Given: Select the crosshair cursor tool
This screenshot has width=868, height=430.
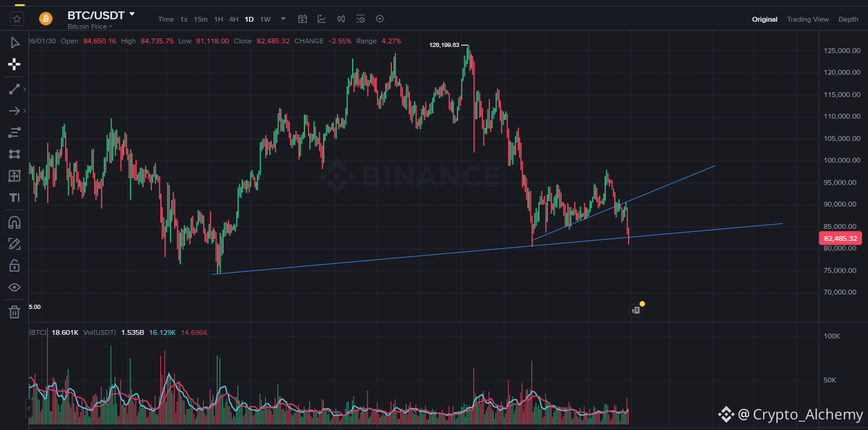Looking at the screenshot, I should click(x=14, y=64).
